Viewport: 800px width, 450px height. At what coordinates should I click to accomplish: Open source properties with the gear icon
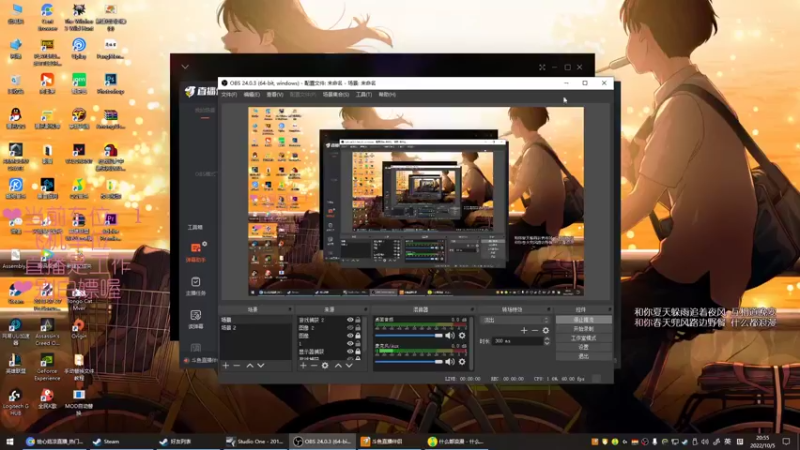click(x=325, y=365)
